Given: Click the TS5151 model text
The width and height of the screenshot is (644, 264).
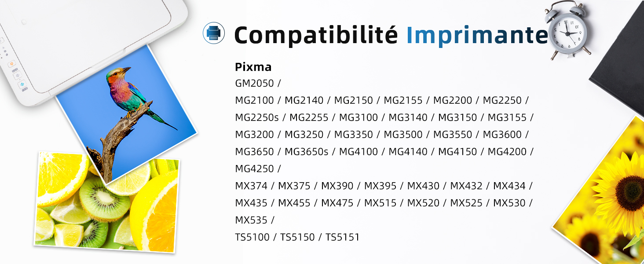Looking at the screenshot, I should [x=342, y=238].
